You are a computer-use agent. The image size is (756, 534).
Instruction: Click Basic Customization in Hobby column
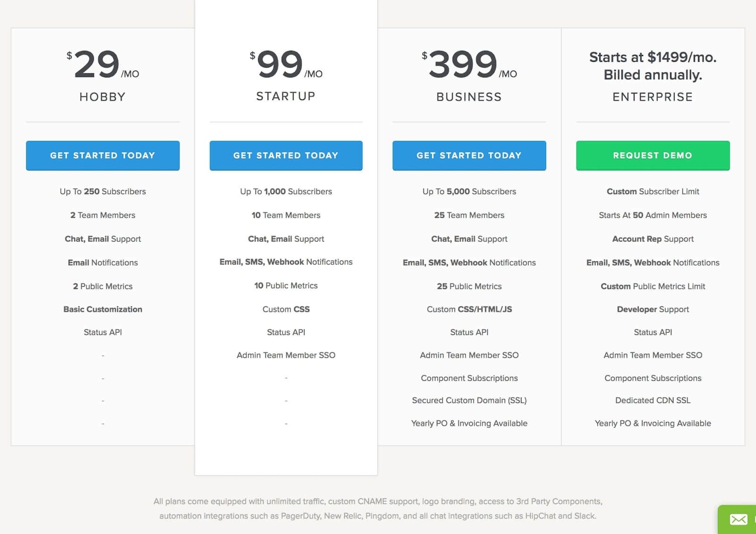coord(103,309)
